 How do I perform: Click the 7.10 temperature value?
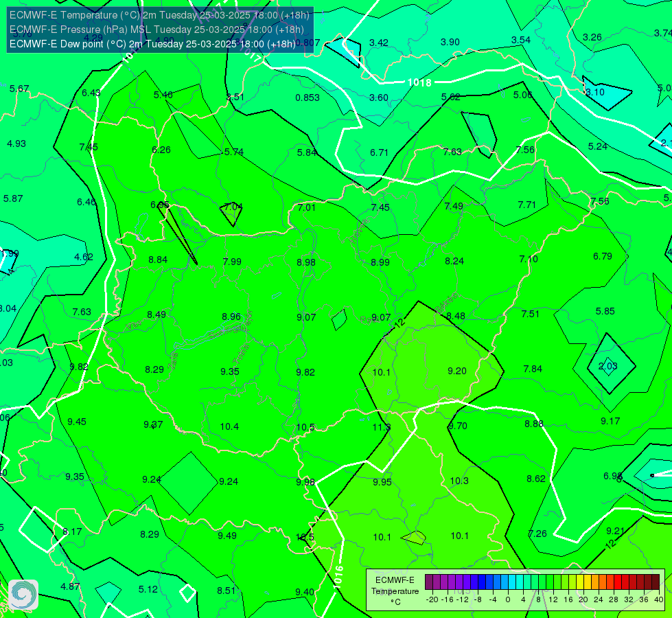tap(529, 259)
